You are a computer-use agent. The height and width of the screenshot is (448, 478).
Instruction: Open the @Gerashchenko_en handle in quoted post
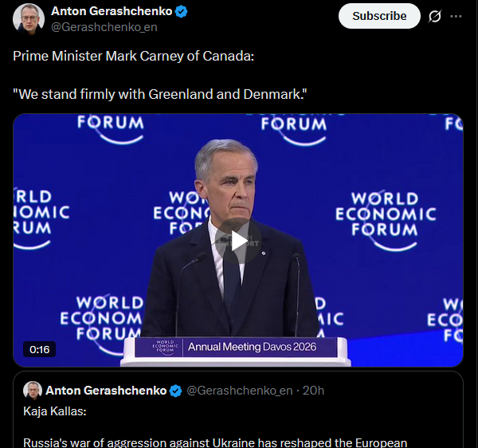pyautogui.click(x=237, y=391)
